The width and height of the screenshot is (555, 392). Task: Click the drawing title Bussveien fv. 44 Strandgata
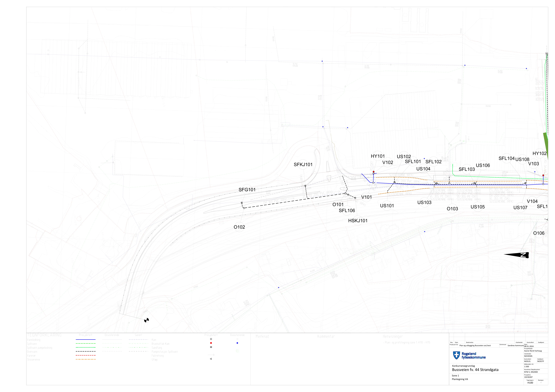(475, 370)
